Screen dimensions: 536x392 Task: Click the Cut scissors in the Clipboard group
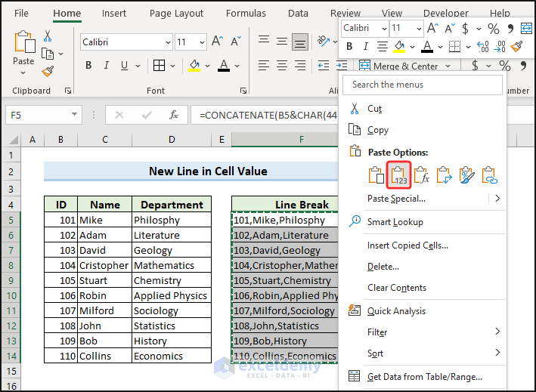[x=48, y=35]
